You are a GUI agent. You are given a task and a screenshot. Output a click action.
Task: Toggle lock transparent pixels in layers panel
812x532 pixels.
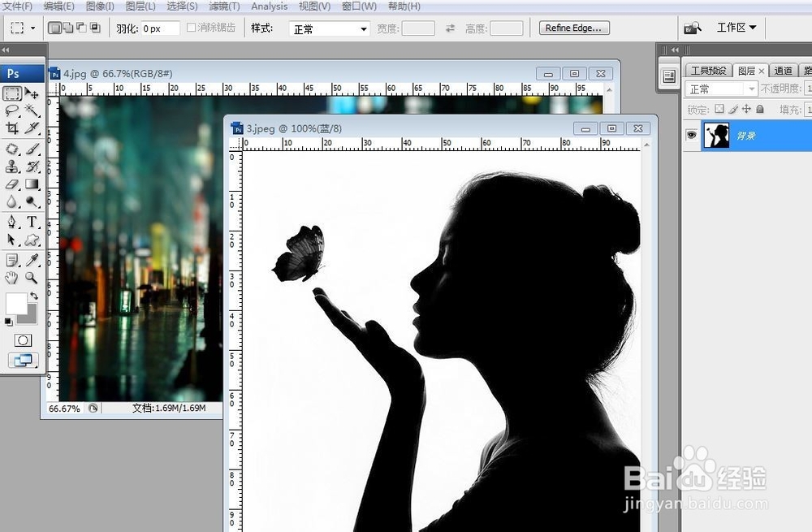click(719, 109)
